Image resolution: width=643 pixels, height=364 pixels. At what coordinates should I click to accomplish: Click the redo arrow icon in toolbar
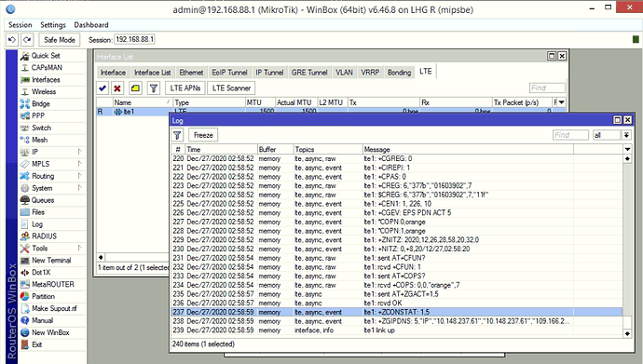point(27,40)
